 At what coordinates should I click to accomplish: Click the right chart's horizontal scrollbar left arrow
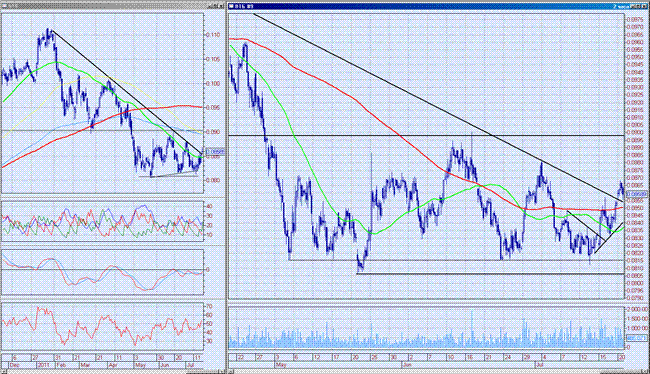tap(231, 372)
